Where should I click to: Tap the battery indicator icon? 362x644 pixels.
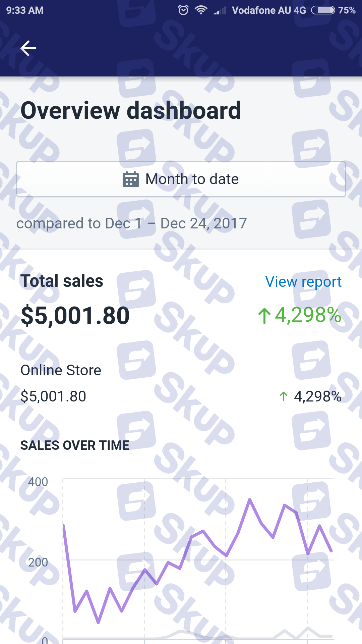pos(323,10)
